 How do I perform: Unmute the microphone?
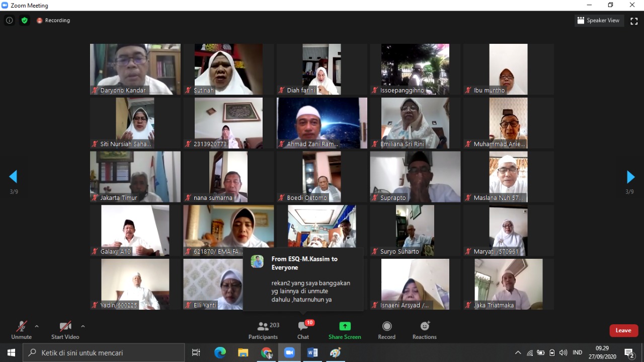(21, 330)
